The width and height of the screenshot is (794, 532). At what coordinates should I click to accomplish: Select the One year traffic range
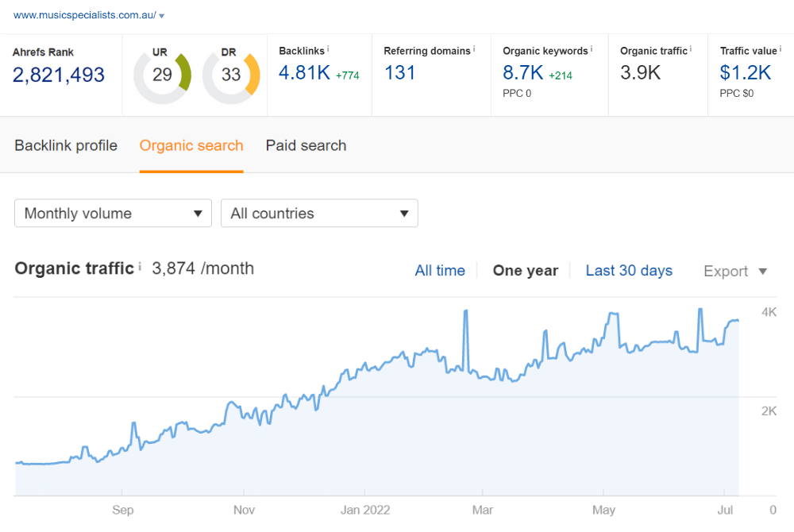[x=525, y=270]
